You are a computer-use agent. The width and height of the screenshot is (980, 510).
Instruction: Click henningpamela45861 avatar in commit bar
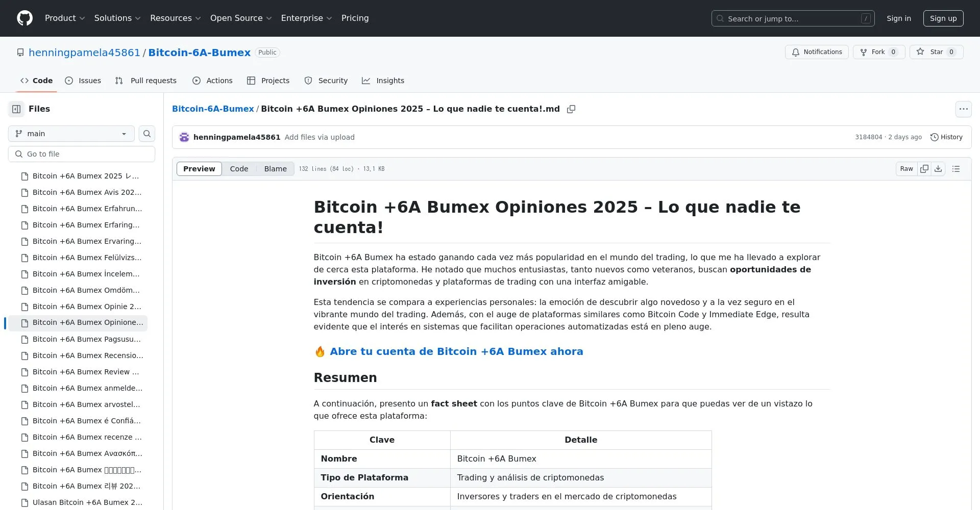[x=184, y=137]
